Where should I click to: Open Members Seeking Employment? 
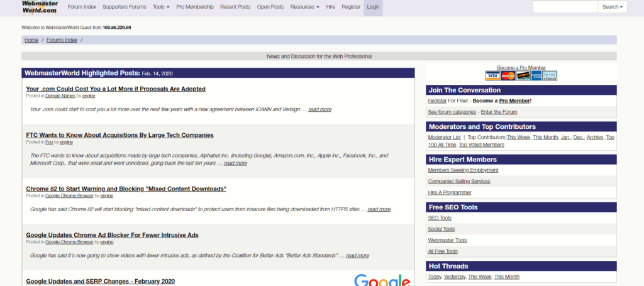point(463,170)
